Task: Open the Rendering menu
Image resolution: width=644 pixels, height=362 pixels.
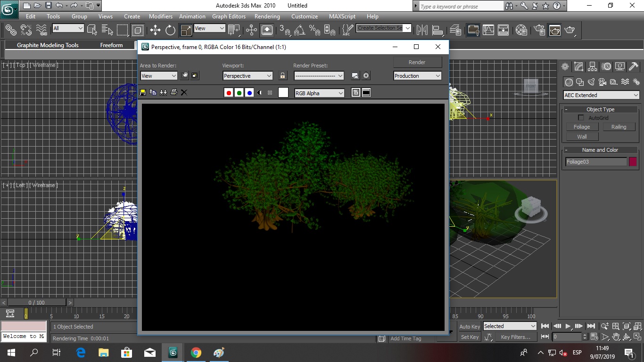Action: coord(267,16)
